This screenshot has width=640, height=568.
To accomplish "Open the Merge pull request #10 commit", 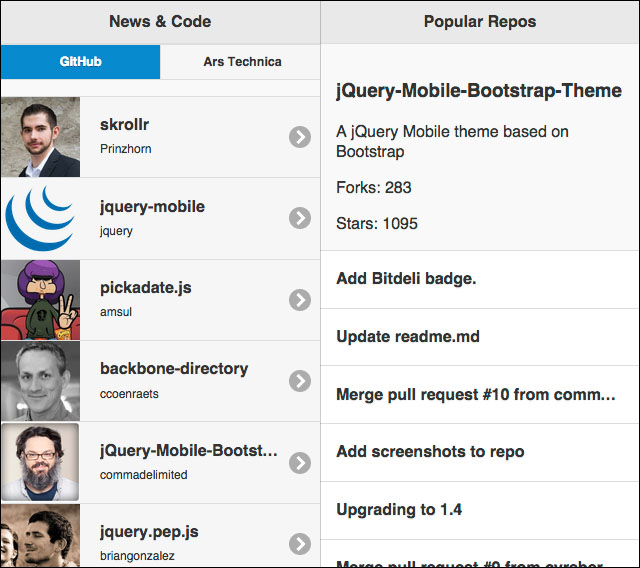I will pos(480,395).
